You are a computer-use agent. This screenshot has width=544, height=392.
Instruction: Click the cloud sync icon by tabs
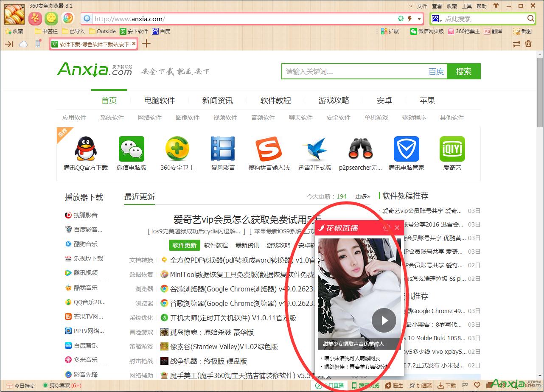coord(23,44)
